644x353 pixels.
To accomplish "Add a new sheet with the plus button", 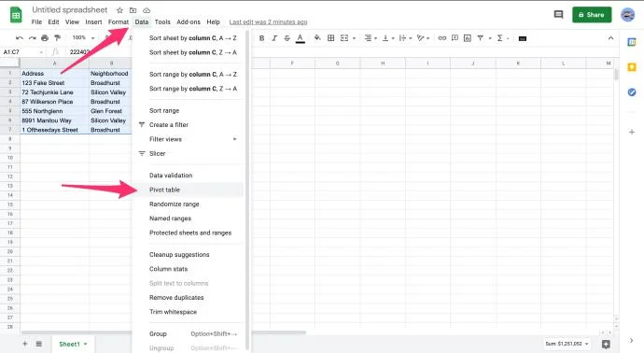I will point(24,344).
